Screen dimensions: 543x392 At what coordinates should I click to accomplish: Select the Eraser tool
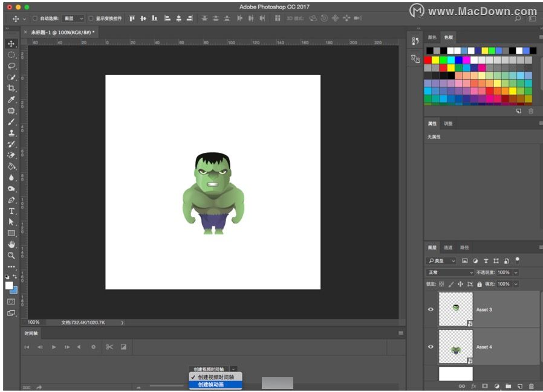coord(11,155)
